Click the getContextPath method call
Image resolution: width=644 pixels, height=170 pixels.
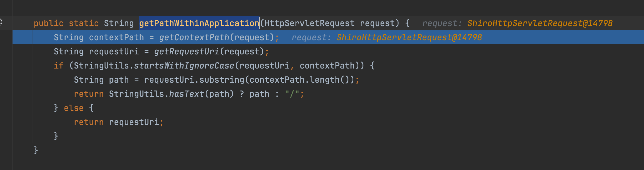194,37
